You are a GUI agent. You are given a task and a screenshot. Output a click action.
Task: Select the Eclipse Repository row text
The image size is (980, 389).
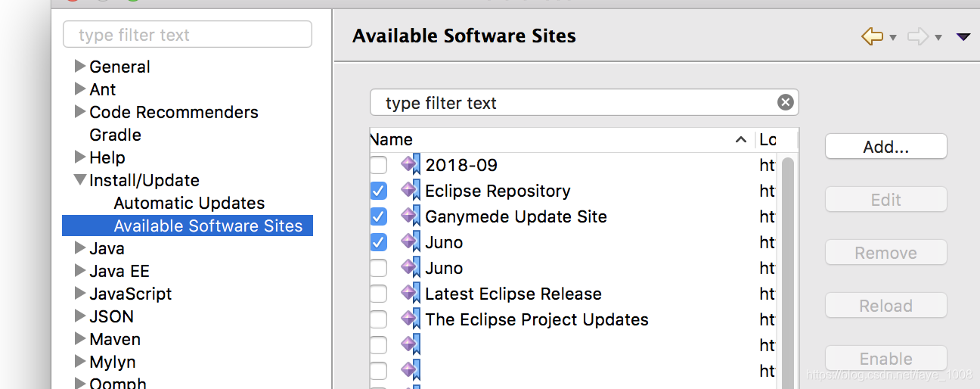(x=498, y=191)
